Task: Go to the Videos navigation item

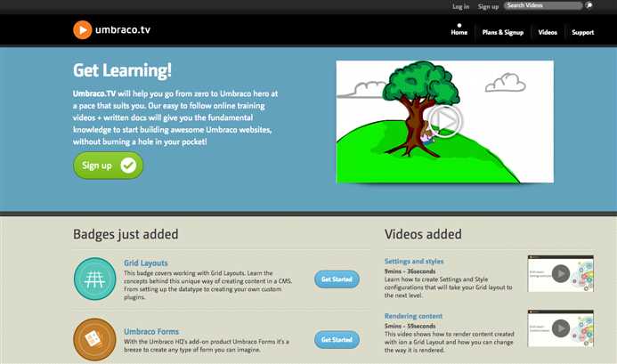Action: point(548,32)
